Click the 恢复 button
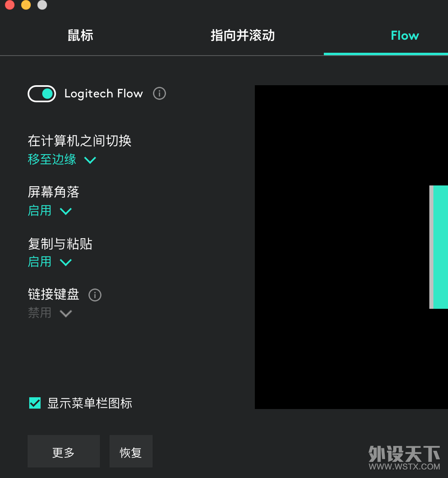This screenshot has height=478, width=448. [131, 451]
